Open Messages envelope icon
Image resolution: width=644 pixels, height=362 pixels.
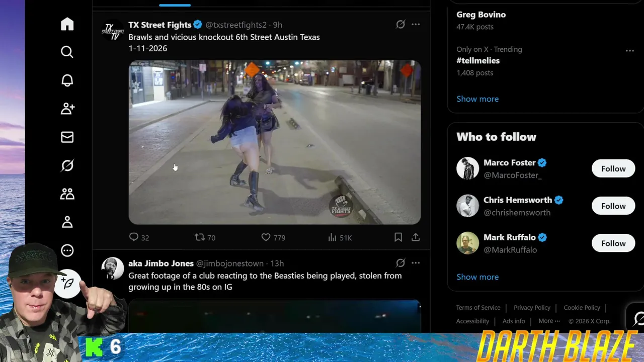(x=67, y=137)
